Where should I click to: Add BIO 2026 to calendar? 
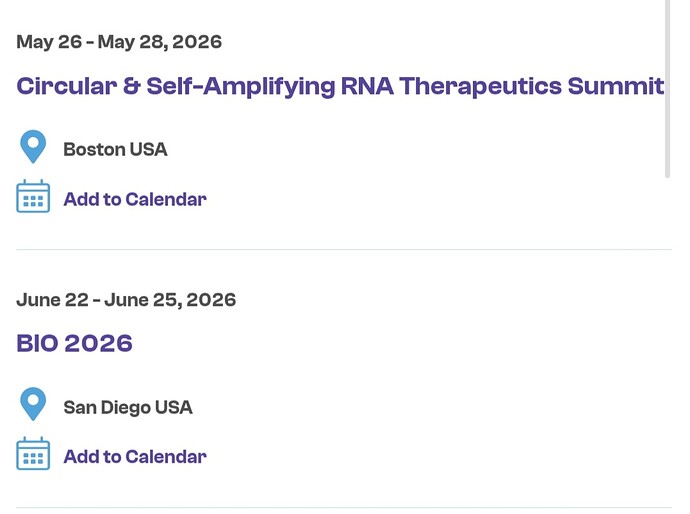[135, 457]
